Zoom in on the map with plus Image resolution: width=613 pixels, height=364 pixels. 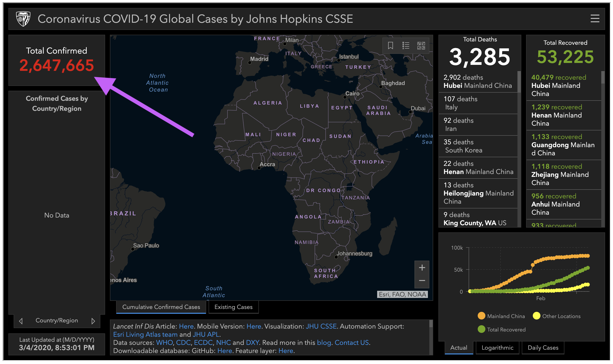click(422, 268)
